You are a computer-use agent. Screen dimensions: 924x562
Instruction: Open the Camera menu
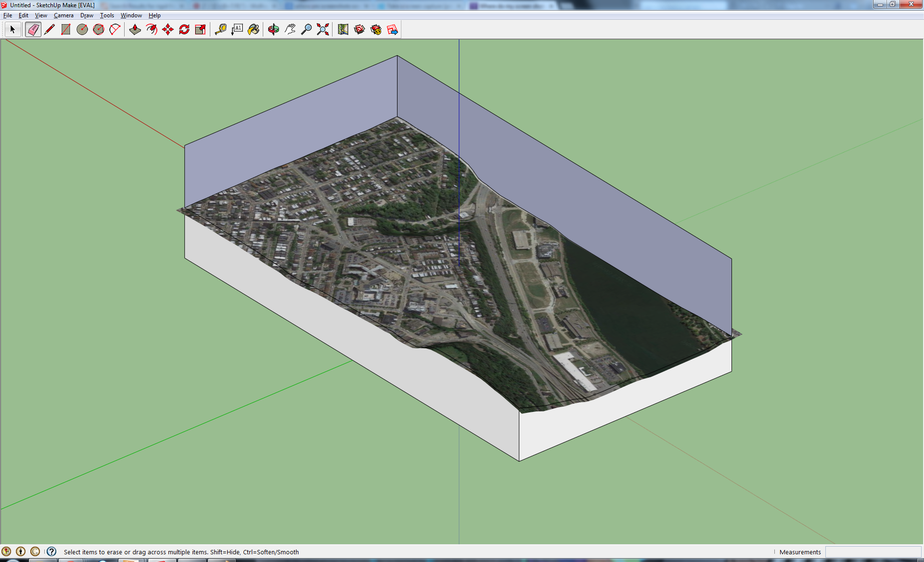(64, 15)
